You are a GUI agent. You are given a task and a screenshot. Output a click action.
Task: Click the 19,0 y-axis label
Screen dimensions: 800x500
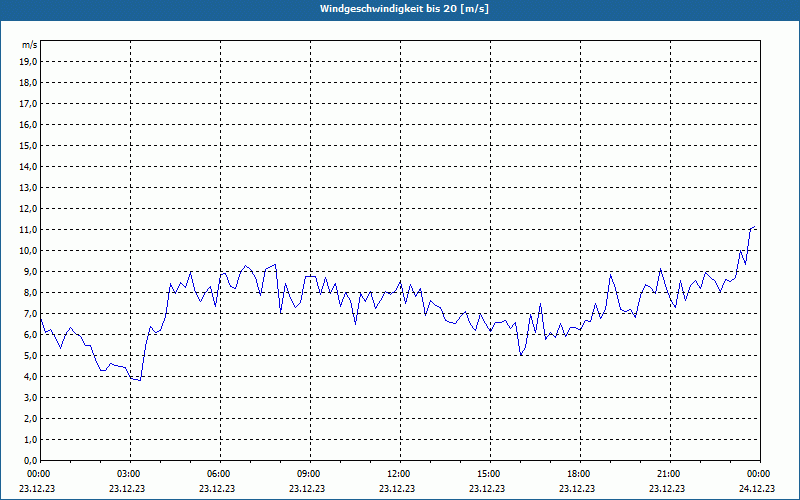(x=28, y=62)
